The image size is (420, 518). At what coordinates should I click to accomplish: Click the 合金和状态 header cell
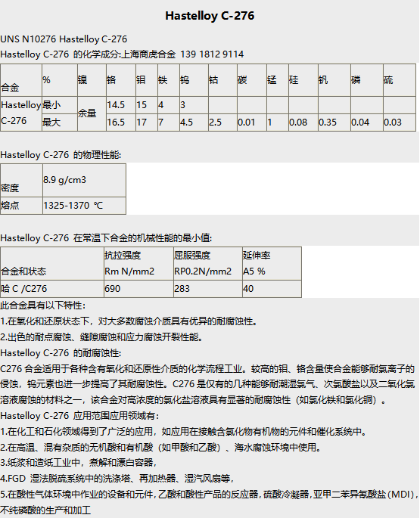point(52,264)
